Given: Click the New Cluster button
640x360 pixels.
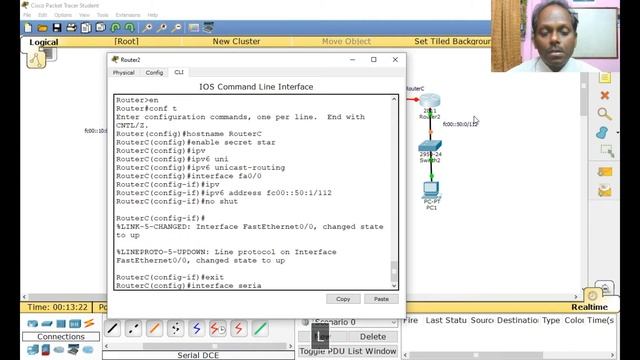Looking at the screenshot, I should pyautogui.click(x=236, y=41).
